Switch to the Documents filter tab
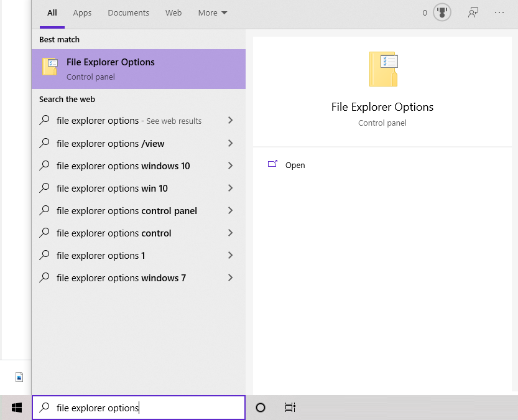This screenshot has height=420, width=518. pyautogui.click(x=128, y=12)
